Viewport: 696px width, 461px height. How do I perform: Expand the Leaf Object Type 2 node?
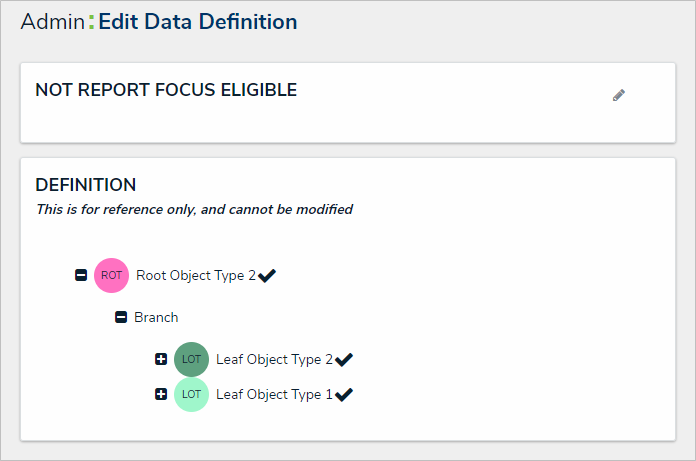pos(161,359)
